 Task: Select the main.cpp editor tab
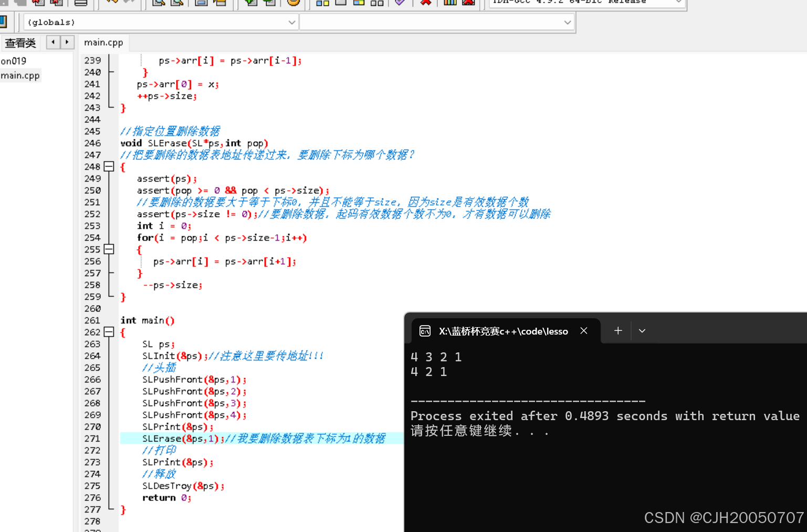point(103,43)
